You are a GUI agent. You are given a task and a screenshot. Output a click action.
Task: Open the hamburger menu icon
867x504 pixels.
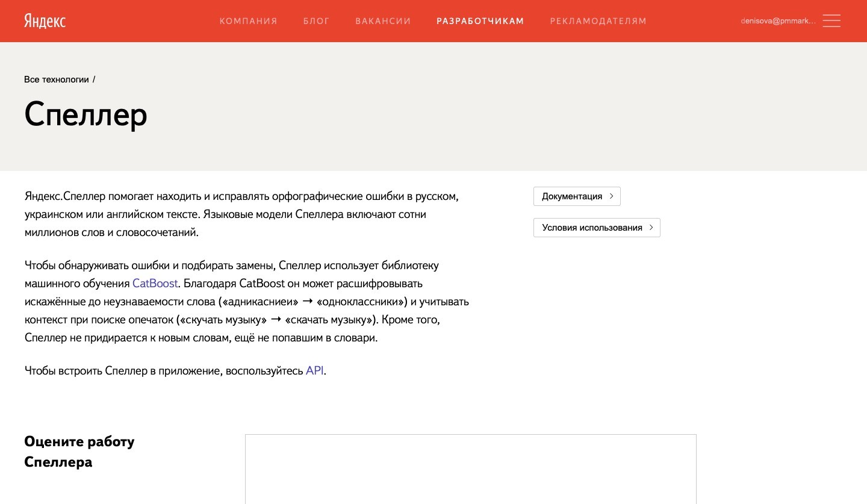[x=831, y=21]
